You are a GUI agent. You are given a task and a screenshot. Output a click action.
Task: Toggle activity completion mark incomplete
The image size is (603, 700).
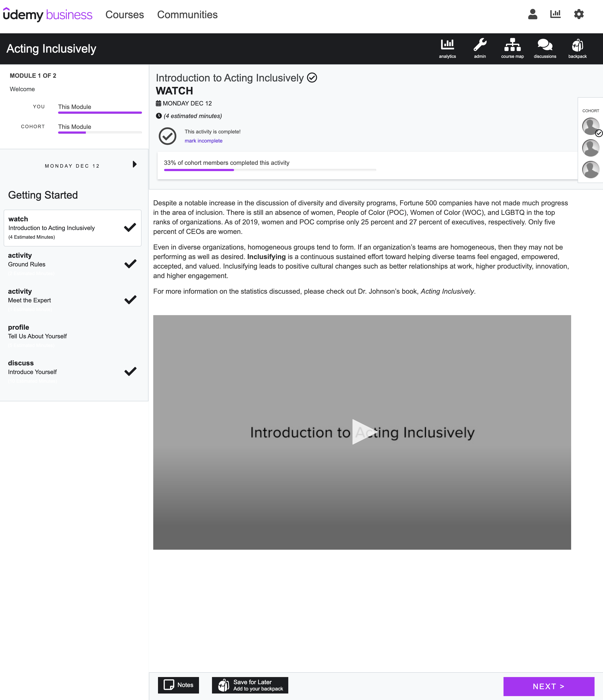pyautogui.click(x=203, y=141)
